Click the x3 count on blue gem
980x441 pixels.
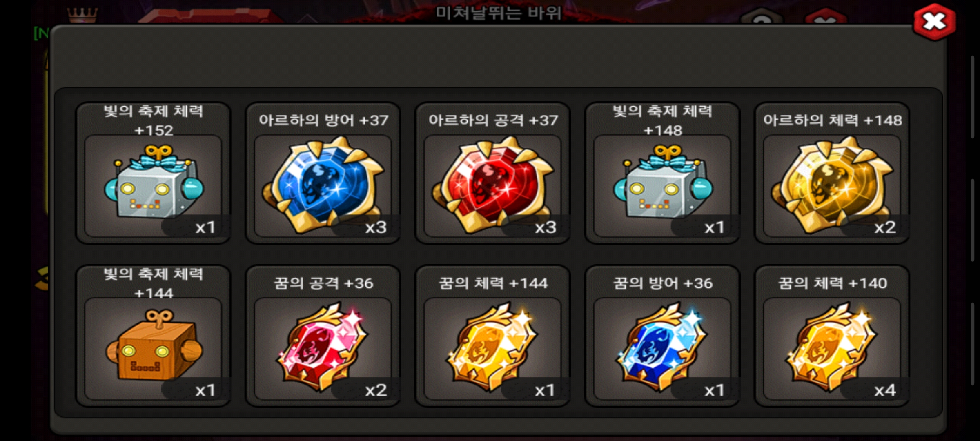(x=376, y=227)
